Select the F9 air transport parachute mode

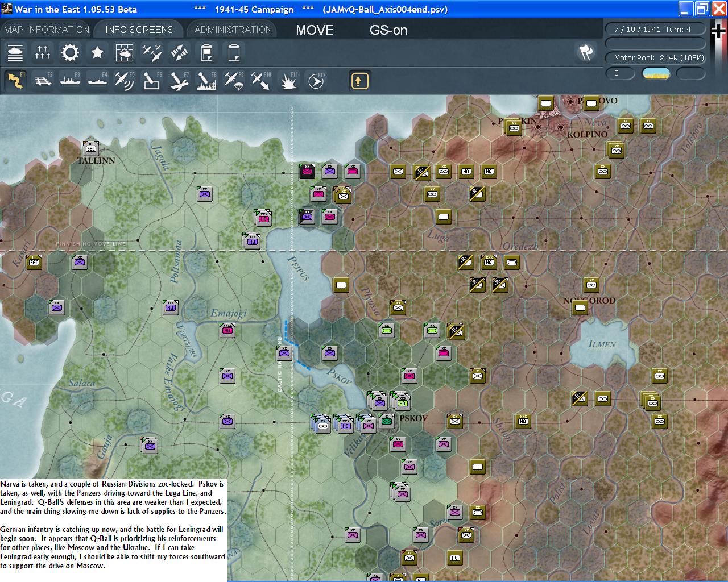pyautogui.click(x=234, y=81)
